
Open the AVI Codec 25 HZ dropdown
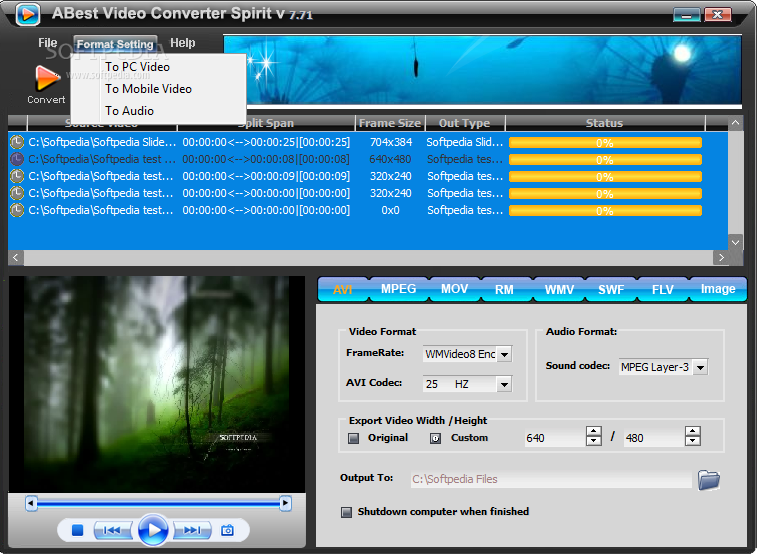pos(505,384)
